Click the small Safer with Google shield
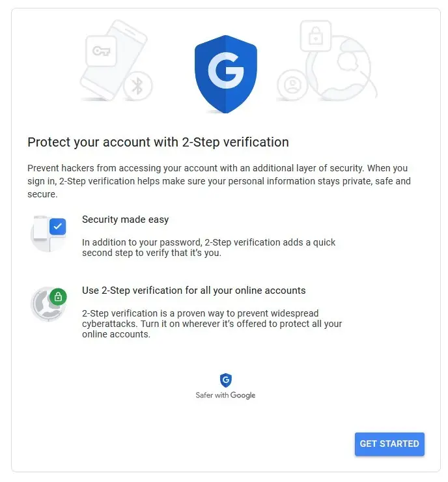 pyautogui.click(x=226, y=380)
